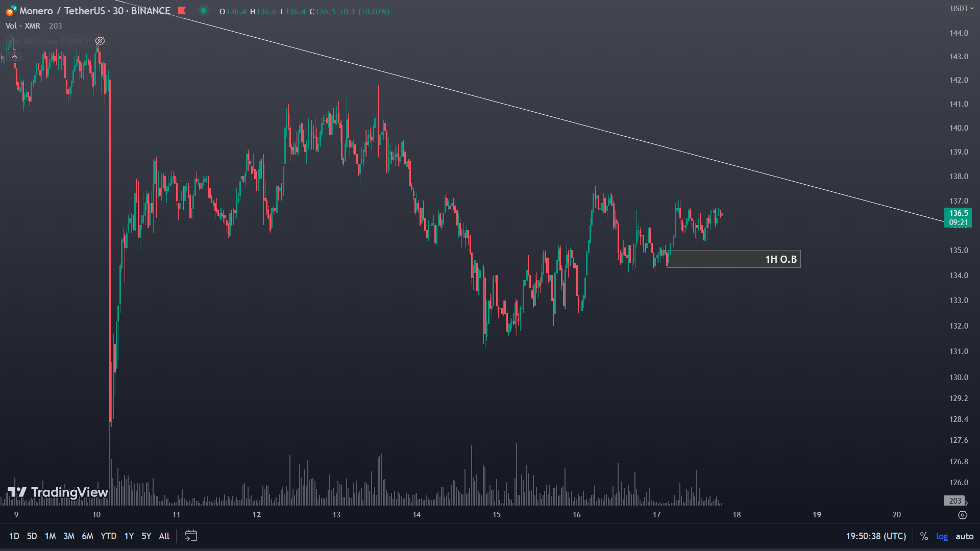
Task: Click the 140.0 price axis label
Action: tap(959, 128)
